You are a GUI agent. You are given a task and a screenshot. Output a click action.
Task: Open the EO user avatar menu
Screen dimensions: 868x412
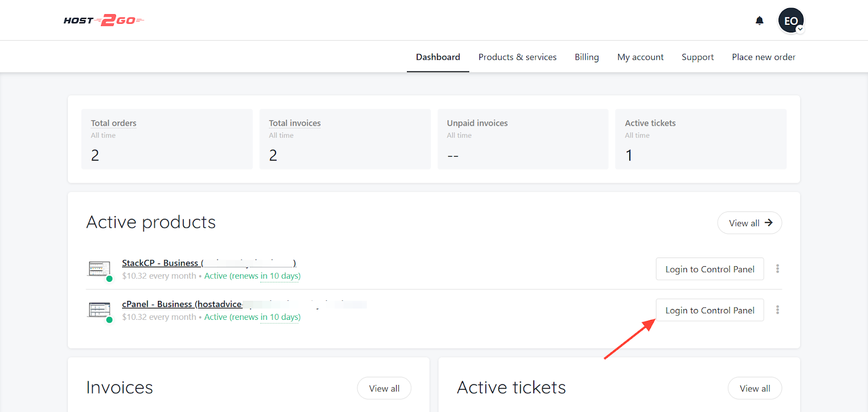click(x=791, y=21)
